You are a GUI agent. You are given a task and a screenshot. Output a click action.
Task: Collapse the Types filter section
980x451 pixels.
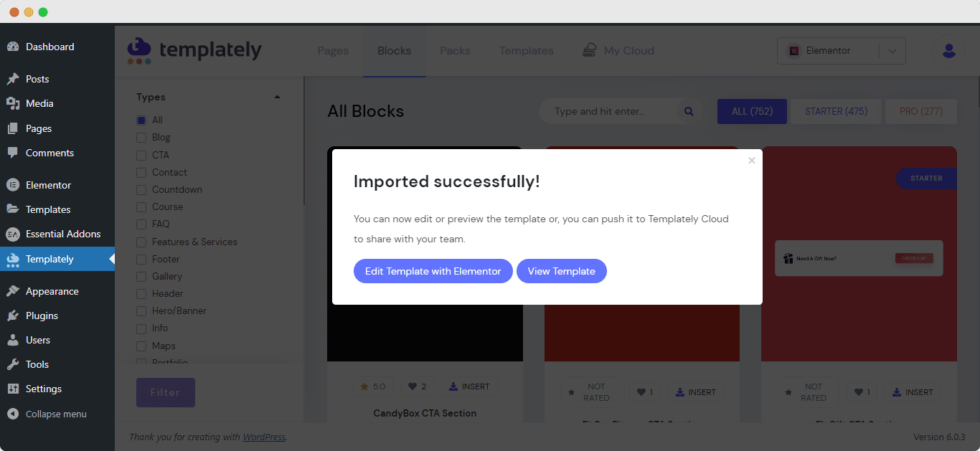[277, 98]
